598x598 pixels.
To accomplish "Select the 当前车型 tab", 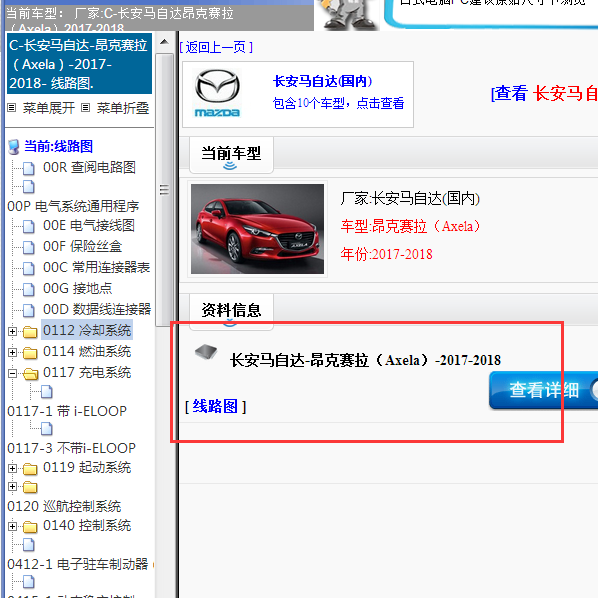I will point(231,155).
